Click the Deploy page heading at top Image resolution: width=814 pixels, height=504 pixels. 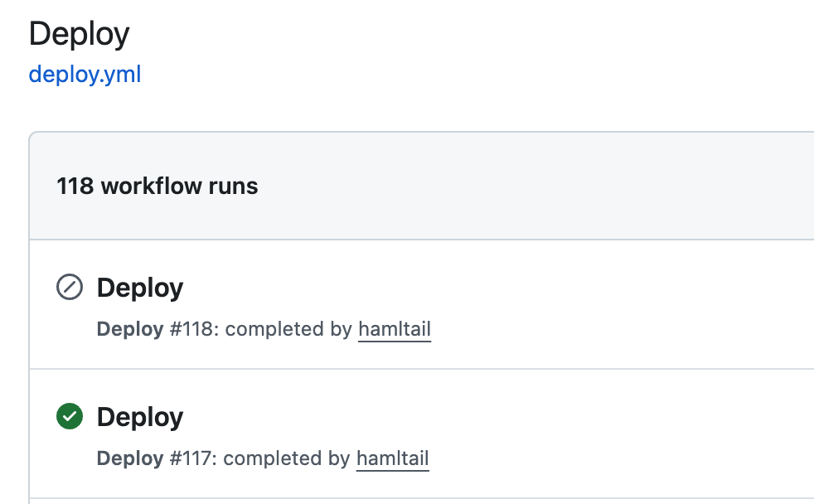79,34
